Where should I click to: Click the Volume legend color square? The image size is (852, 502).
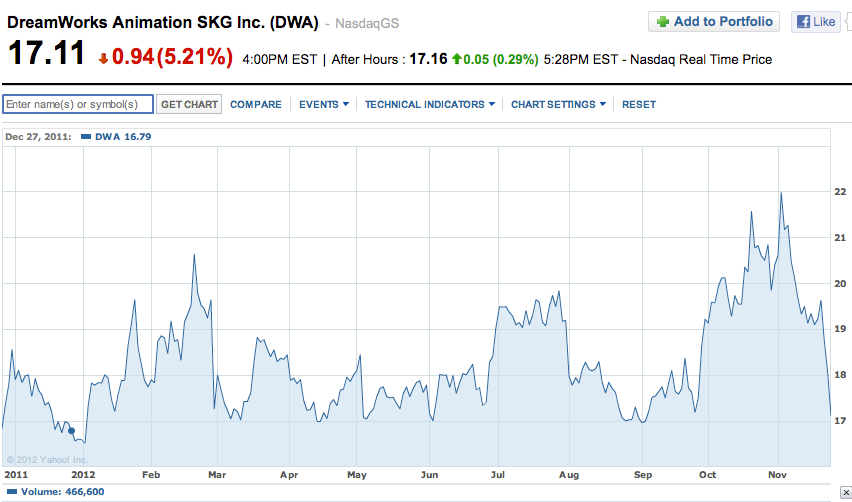click(13, 492)
